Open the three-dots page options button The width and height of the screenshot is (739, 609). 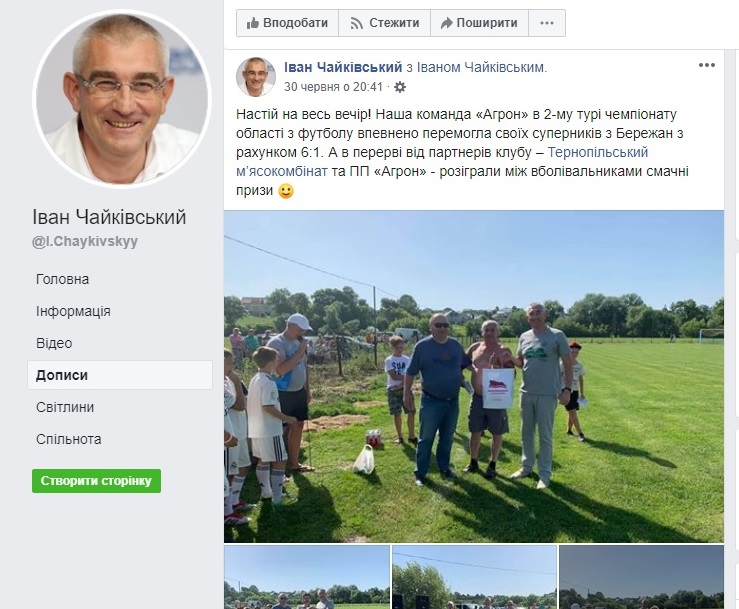pyautogui.click(x=547, y=23)
